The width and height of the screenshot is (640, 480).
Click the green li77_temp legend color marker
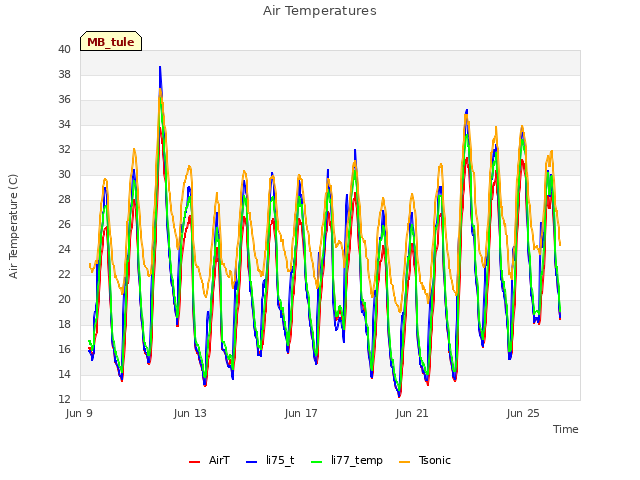point(317,462)
